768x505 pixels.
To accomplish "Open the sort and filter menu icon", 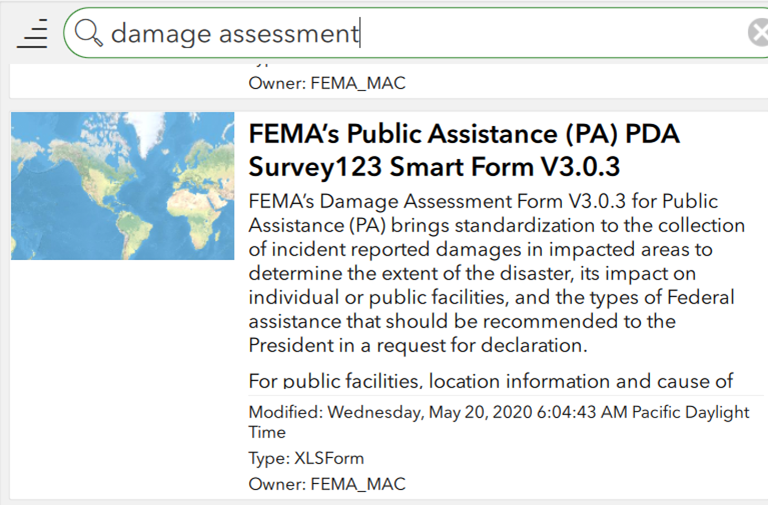I will (x=32, y=34).
